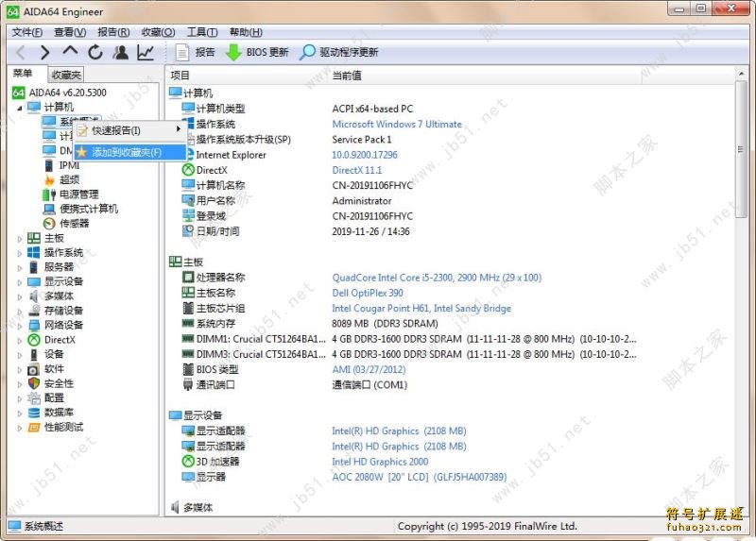Go up one level with the up arrow
The height and width of the screenshot is (541, 756).
coord(70,51)
